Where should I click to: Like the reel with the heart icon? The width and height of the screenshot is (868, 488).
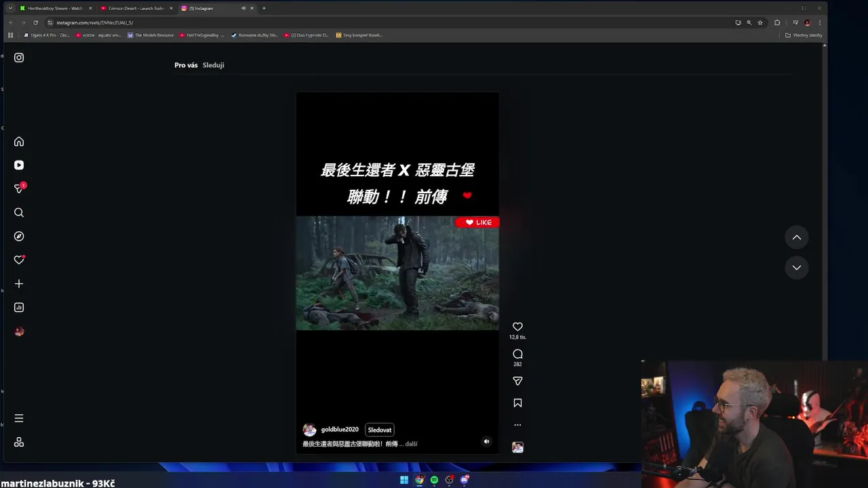tap(517, 327)
